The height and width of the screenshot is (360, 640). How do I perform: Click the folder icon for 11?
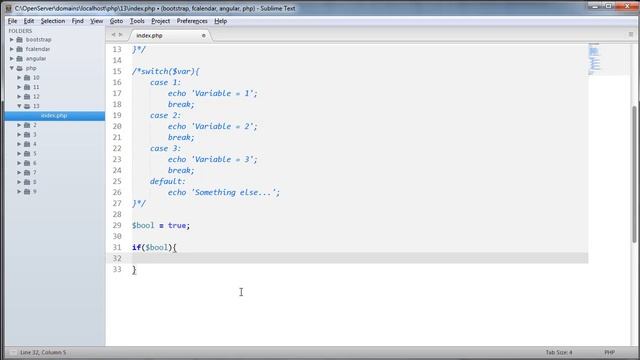(27, 87)
